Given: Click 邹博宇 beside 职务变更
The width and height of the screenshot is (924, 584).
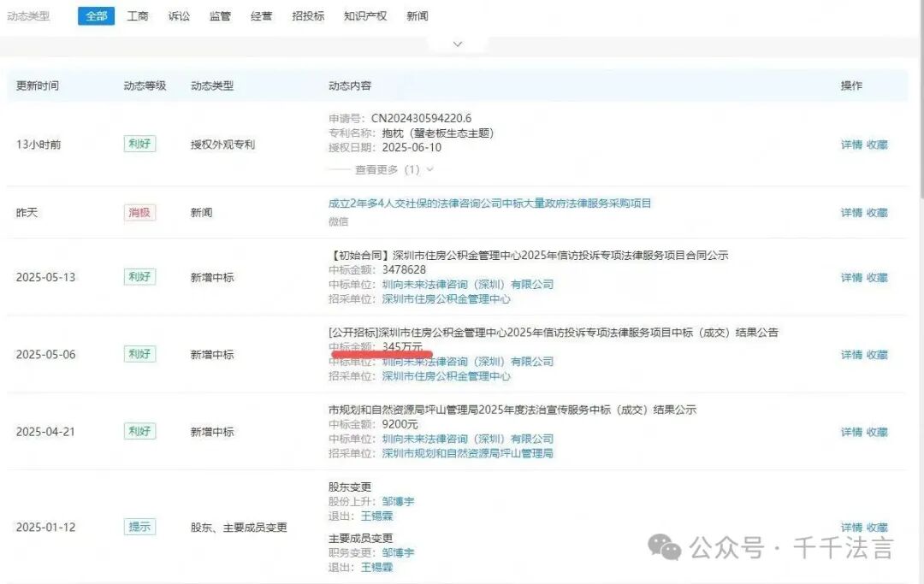Looking at the screenshot, I should point(399,553).
